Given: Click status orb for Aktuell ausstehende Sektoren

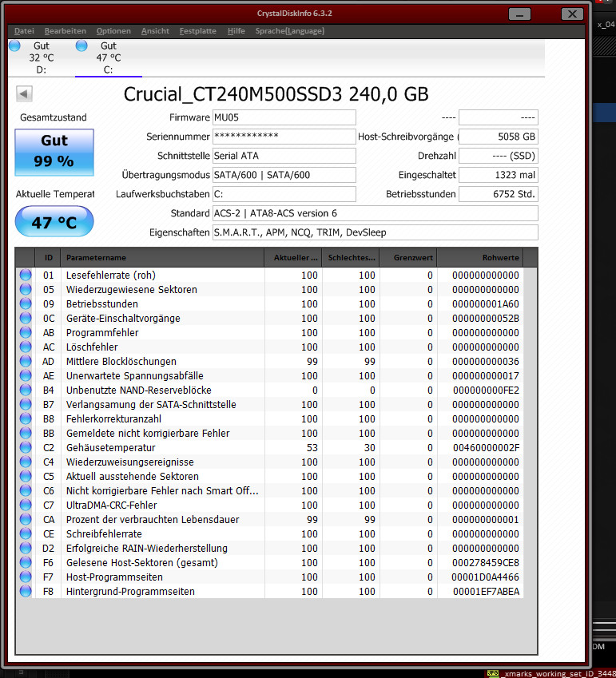Looking at the screenshot, I should [x=26, y=476].
